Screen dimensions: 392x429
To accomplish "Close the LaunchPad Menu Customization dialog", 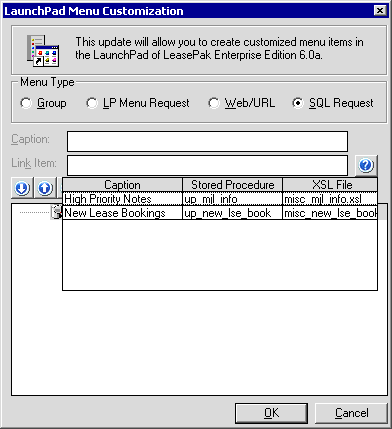I will (380, 11).
